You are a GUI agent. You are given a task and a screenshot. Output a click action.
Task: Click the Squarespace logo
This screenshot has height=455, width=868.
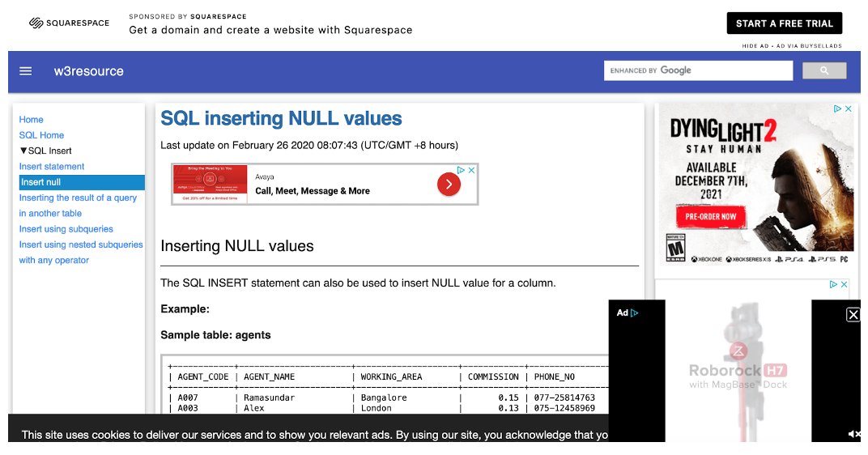pos(69,23)
